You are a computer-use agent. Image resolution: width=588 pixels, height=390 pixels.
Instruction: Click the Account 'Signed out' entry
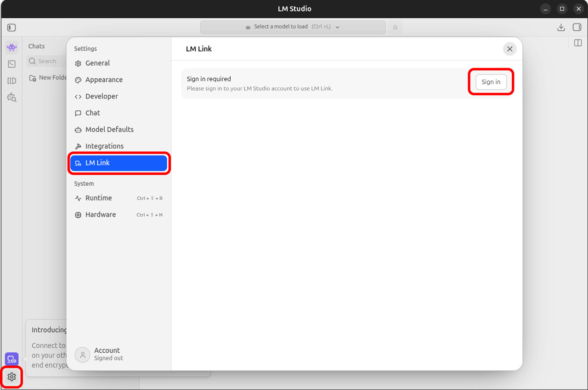tap(99, 354)
